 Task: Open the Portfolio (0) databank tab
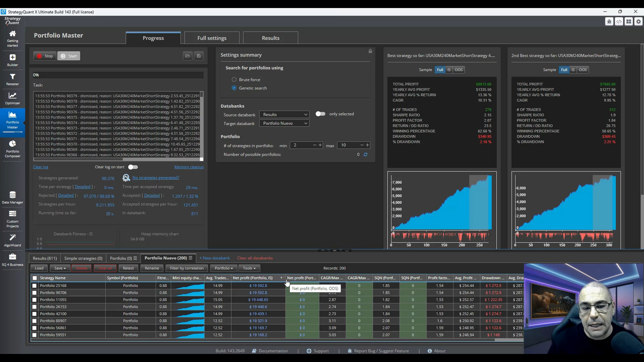tap(123, 258)
